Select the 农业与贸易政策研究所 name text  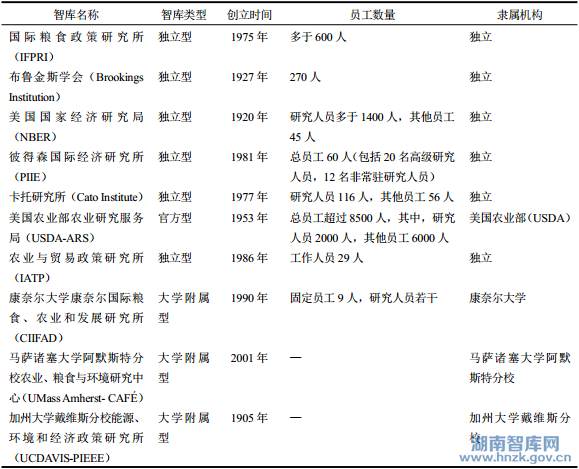point(76,258)
